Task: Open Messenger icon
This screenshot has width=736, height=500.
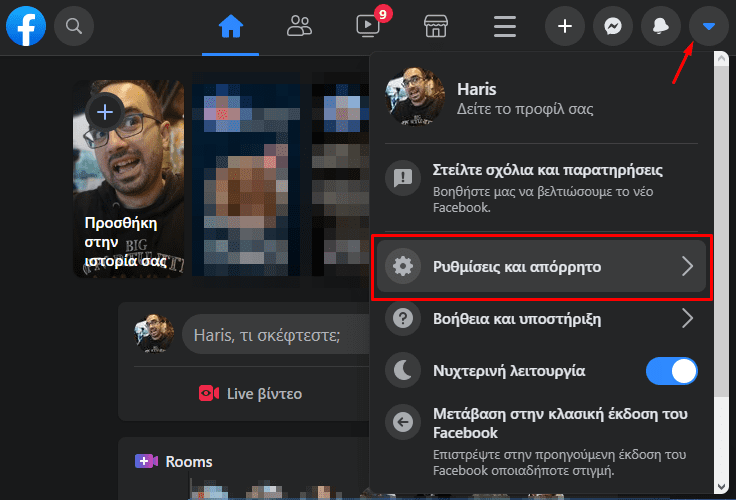Action: click(613, 26)
